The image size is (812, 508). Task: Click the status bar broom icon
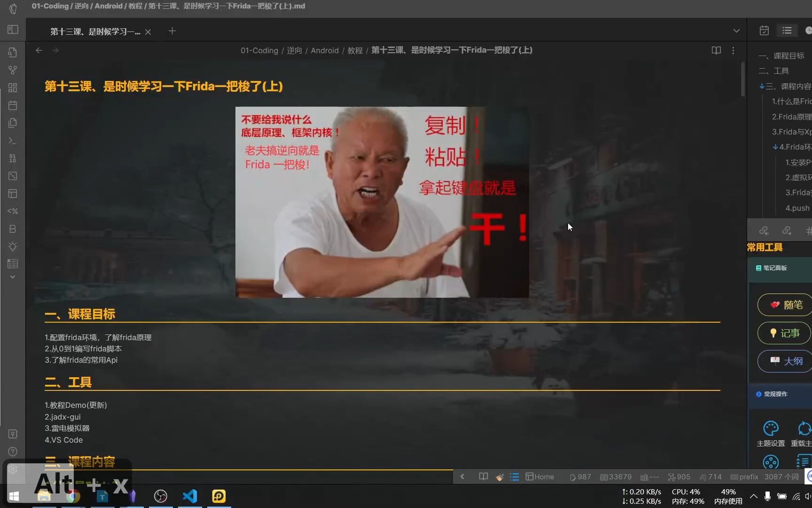(x=500, y=477)
